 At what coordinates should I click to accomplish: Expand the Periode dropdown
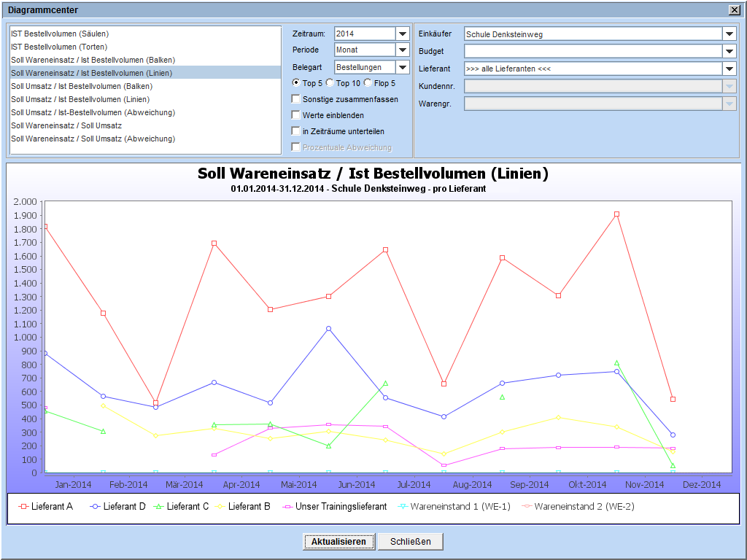(x=403, y=50)
